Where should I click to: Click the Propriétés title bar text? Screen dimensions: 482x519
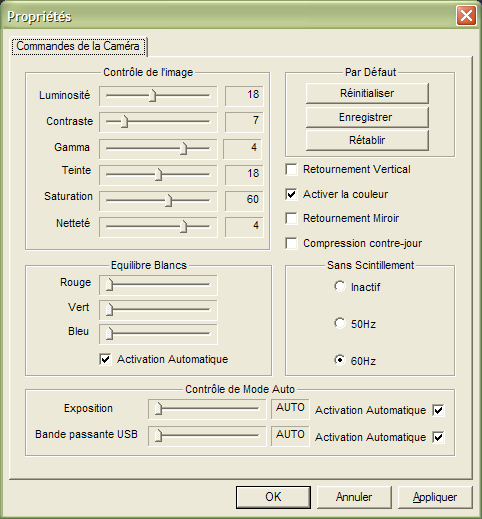39,17
